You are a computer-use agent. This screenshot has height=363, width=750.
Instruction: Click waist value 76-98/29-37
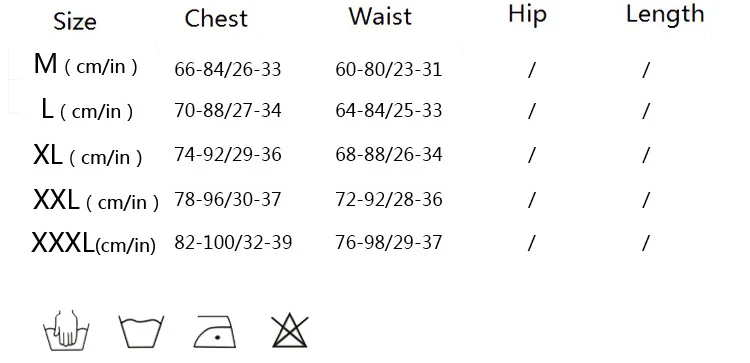(388, 242)
